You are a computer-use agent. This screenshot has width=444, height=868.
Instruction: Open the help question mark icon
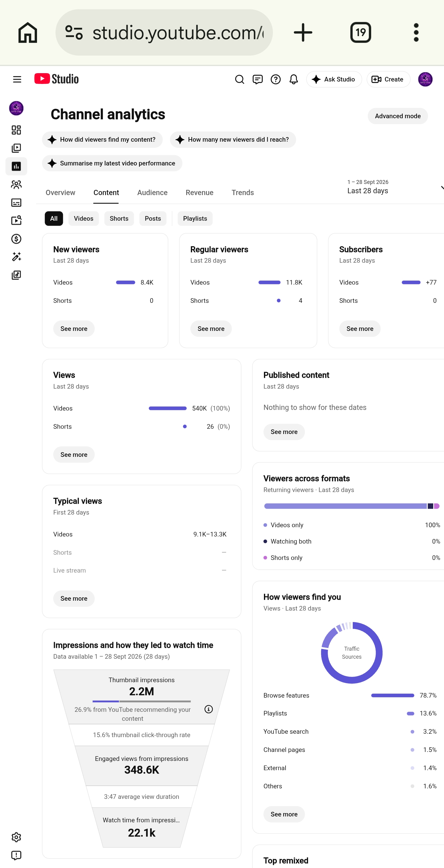click(276, 79)
